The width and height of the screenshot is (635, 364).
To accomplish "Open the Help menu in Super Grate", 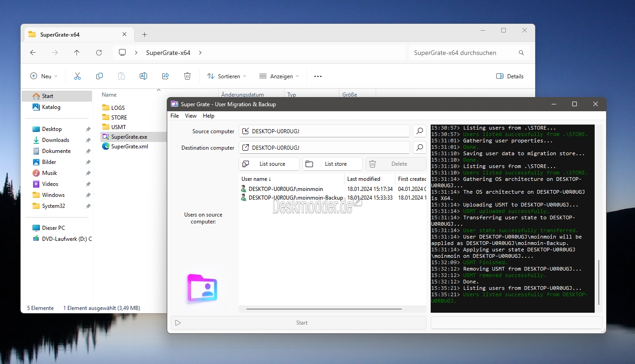I will coord(208,116).
